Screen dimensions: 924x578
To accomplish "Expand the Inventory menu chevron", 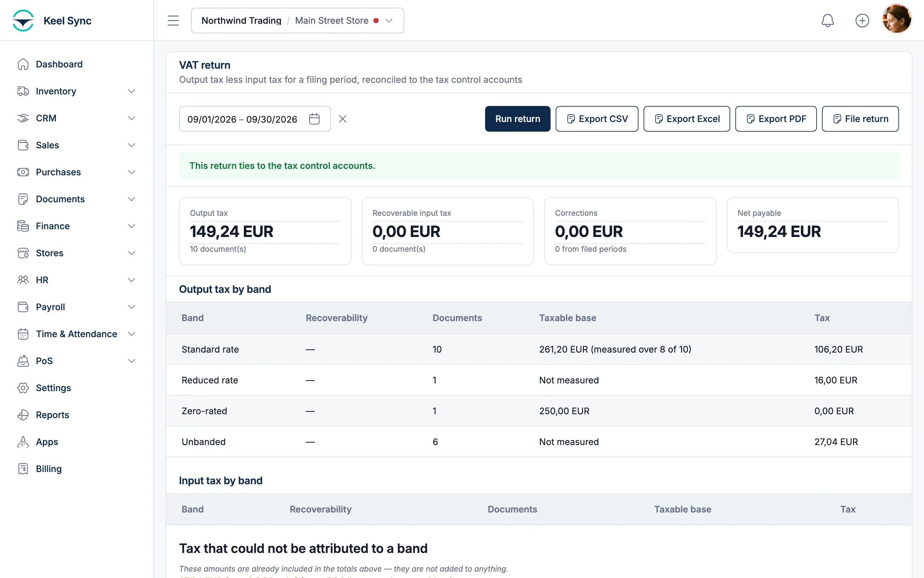I will 131,91.
